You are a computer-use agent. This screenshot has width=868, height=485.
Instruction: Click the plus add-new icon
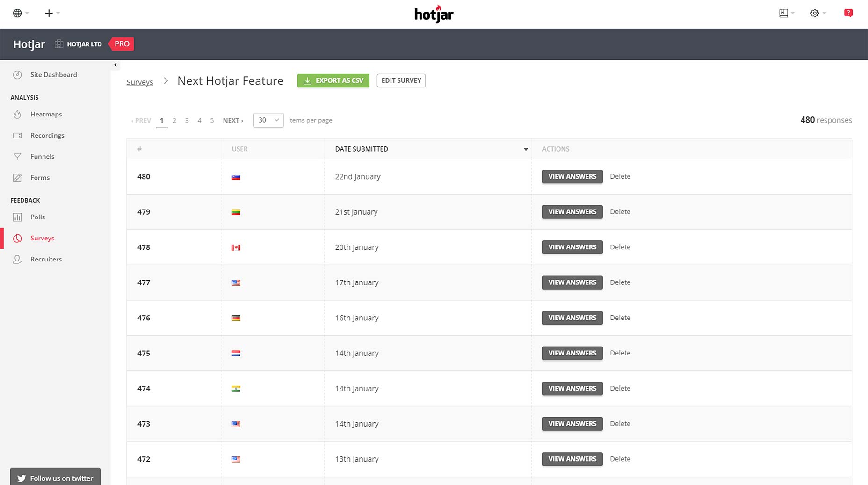[49, 13]
